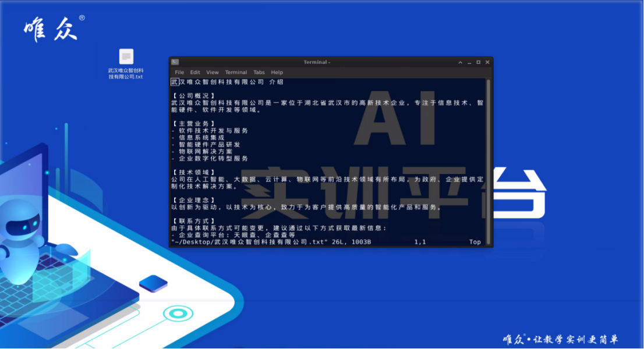Click the line starting '以创新为驱动'
644x349 pixels.
[x=307, y=207]
